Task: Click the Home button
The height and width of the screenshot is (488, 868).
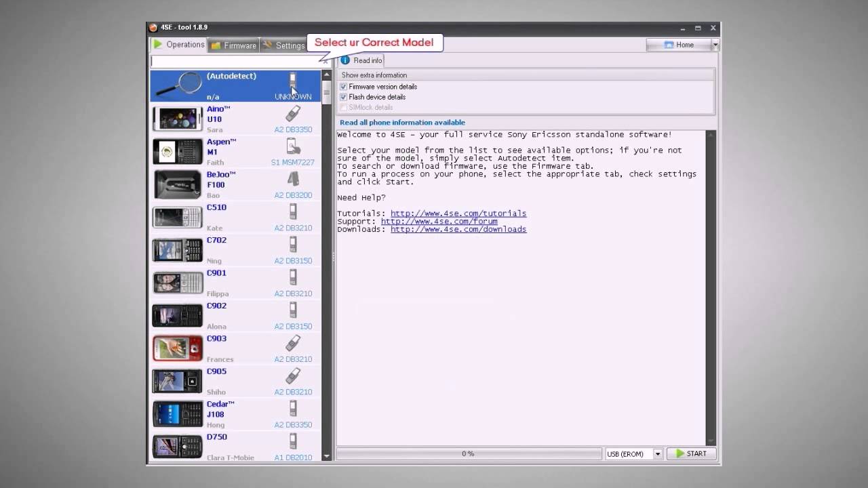Action: [679, 45]
